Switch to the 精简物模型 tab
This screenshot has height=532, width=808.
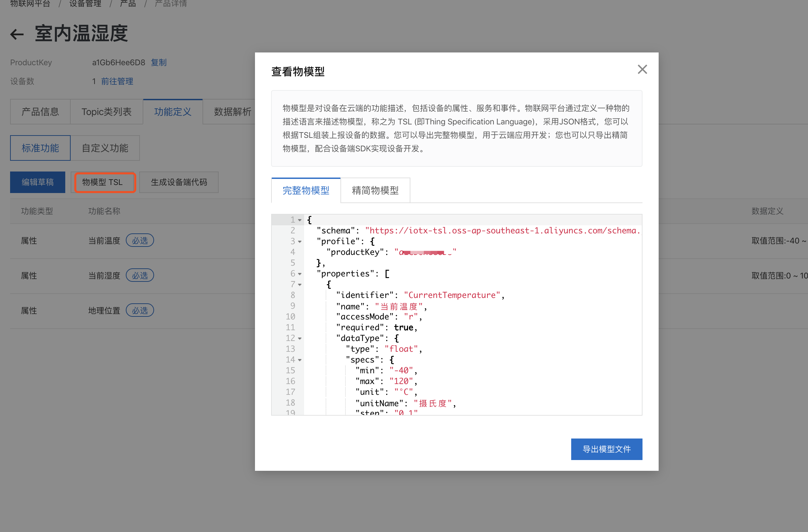pos(375,190)
